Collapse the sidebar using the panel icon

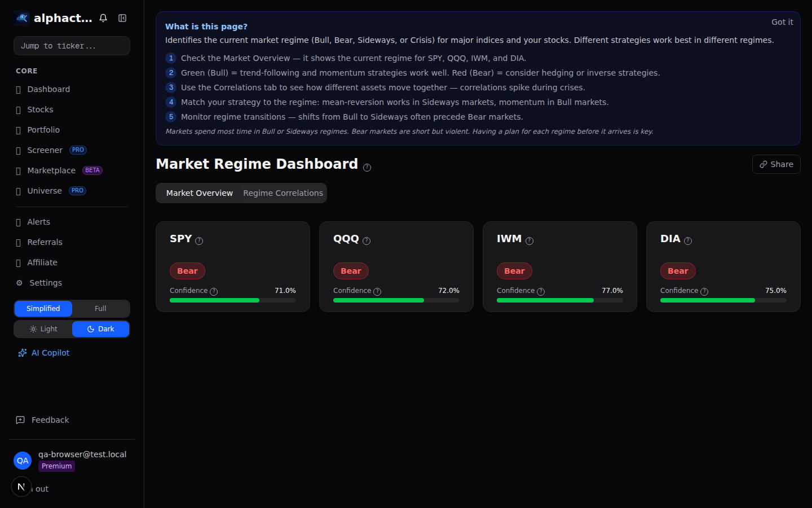tap(122, 17)
